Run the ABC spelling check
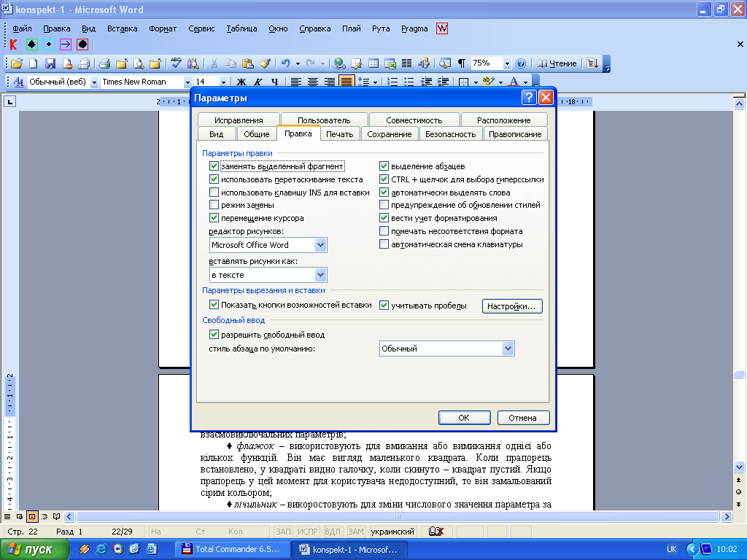 tap(176, 63)
